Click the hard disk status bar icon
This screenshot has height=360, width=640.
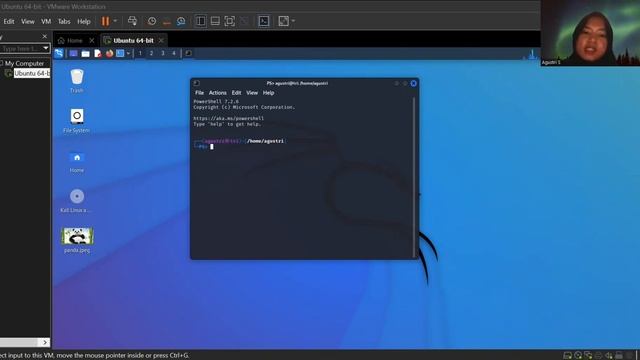click(x=567, y=356)
